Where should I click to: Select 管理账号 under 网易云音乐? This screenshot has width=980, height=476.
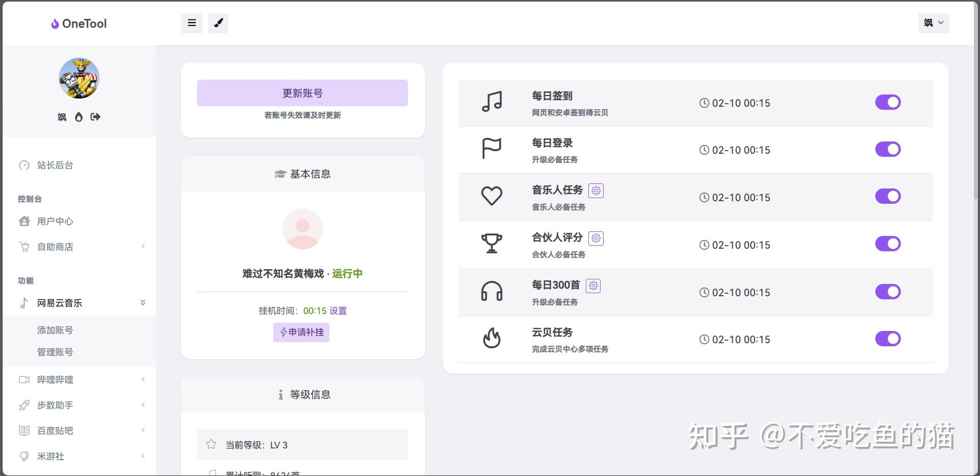click(x=54, y=352)
